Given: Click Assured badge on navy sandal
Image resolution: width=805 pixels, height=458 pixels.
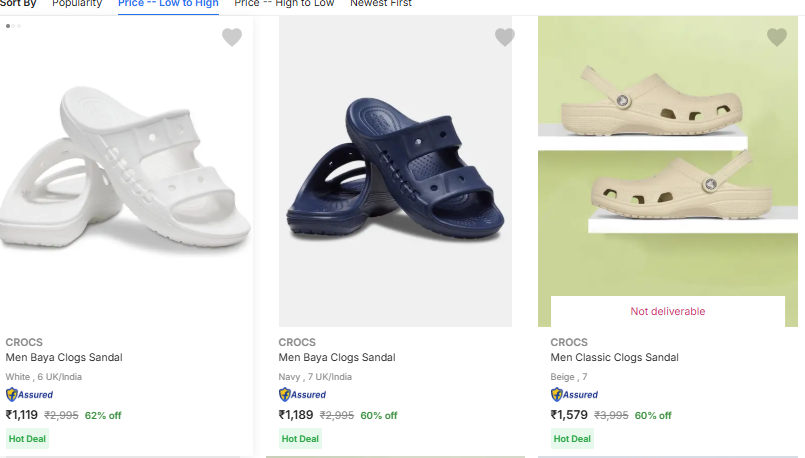Looking at the screenshot, I should click(303, 394).
